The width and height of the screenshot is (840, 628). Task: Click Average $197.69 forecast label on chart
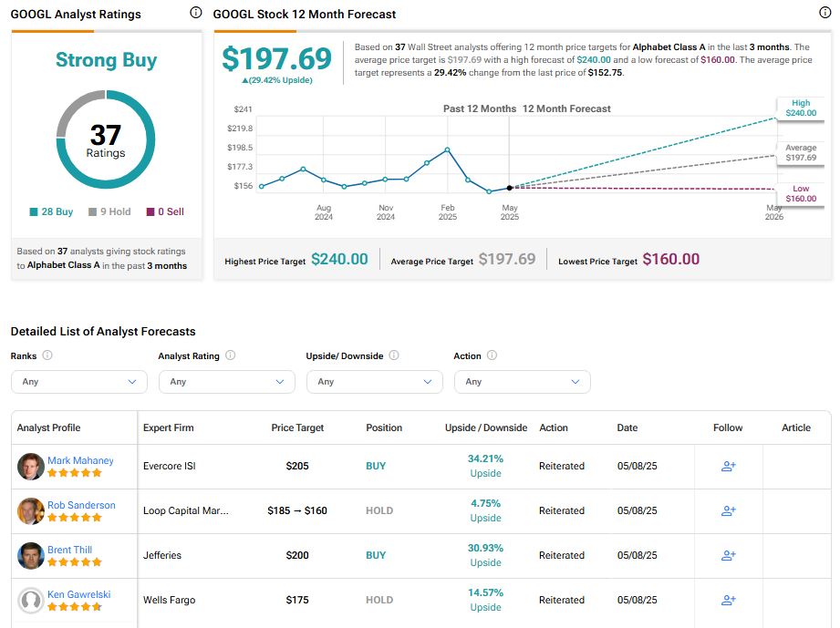[x=801, y=152]
